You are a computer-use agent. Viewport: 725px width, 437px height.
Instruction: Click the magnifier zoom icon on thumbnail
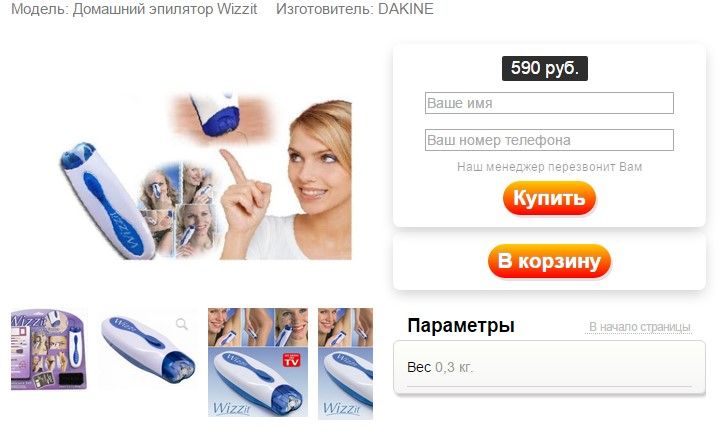coord(182,324)
